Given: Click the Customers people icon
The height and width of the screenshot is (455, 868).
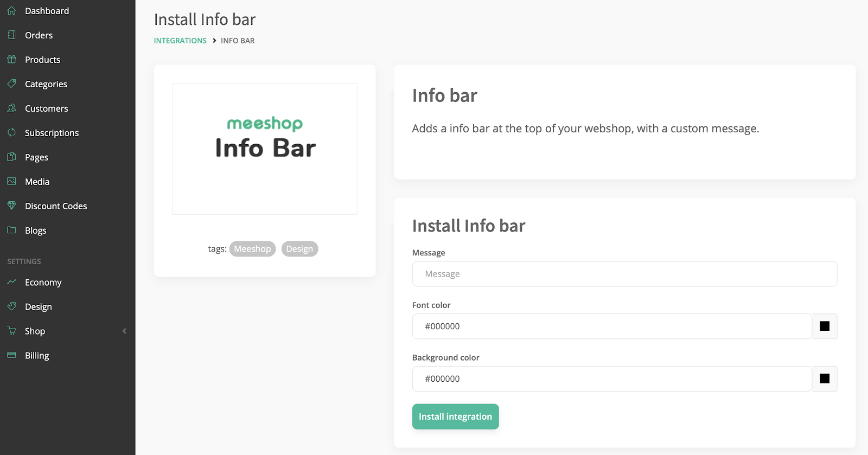Looking at the screenshot, I should click(x=11, y=108).
